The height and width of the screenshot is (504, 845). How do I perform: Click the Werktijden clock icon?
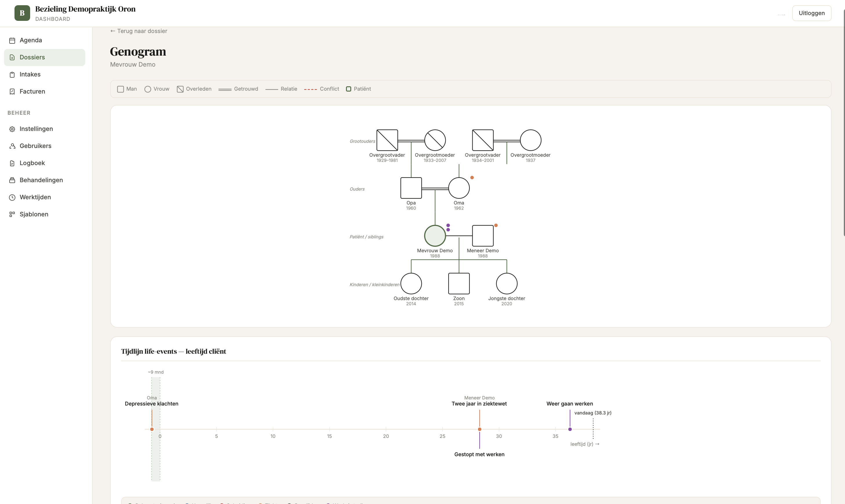tap(12, 197)
